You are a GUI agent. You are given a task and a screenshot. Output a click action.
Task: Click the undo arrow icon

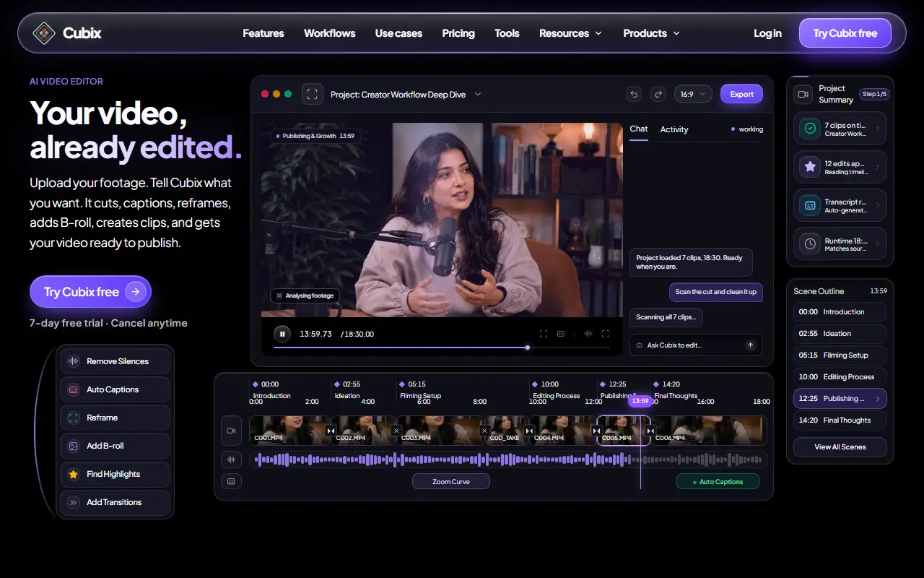tap(634, 94)
